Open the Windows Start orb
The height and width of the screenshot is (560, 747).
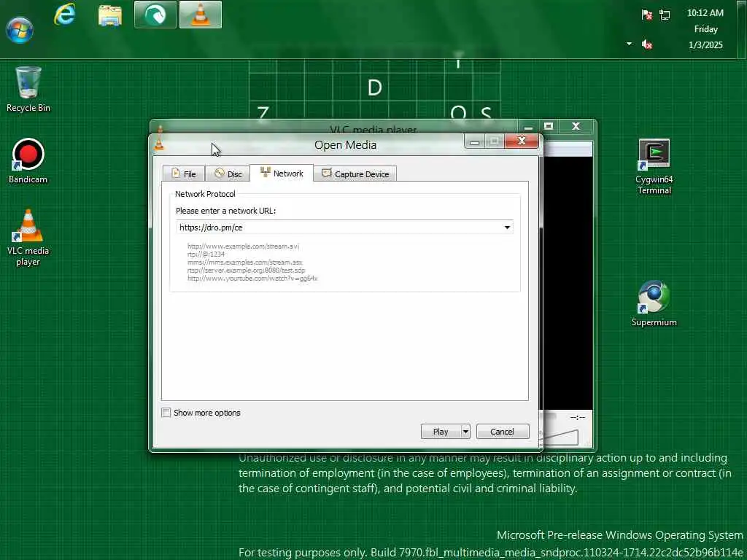pyautogui.click(x=20, y=29)
